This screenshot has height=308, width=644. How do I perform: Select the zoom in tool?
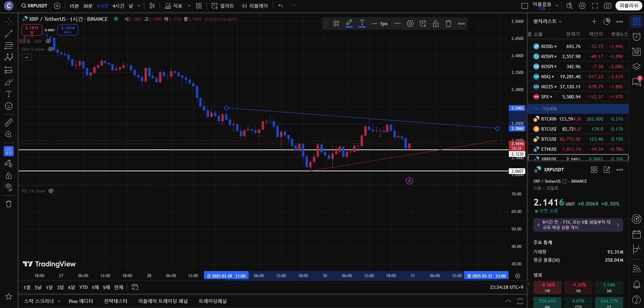pos(9,134)
